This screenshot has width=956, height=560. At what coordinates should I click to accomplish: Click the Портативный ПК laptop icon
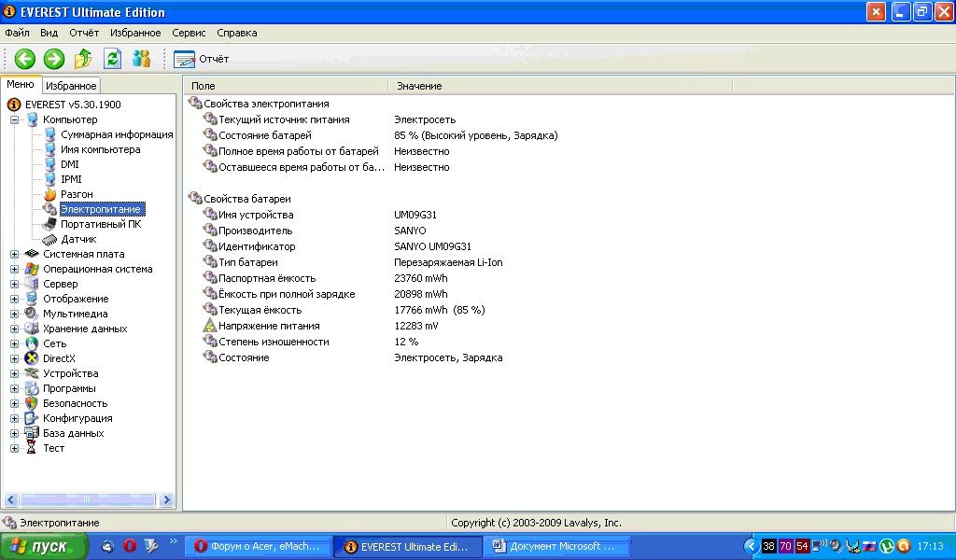(x=50, y=224)
